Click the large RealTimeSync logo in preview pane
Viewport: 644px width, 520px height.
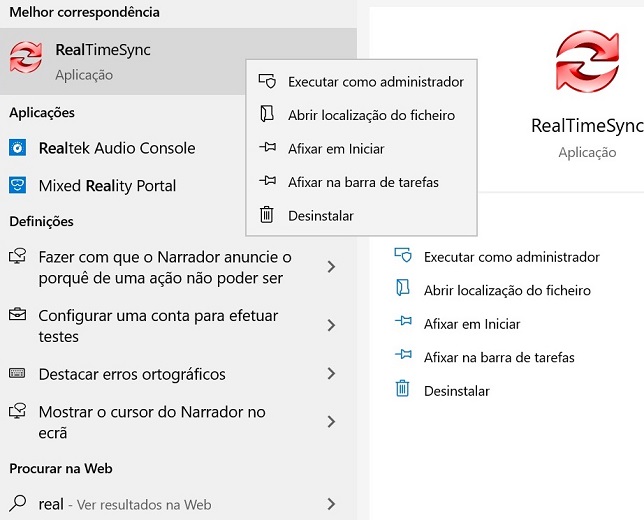587,61
